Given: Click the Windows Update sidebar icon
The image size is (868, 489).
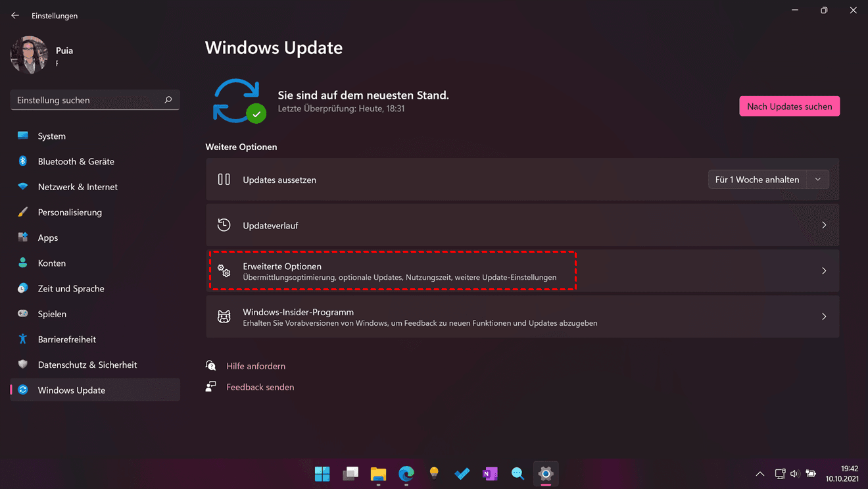Looking at the screenshot, I should [23, 390].
